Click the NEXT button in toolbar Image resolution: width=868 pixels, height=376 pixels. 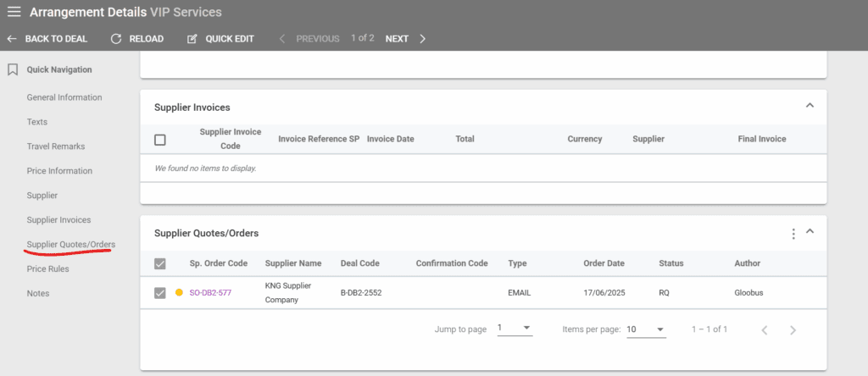[397, 39]
